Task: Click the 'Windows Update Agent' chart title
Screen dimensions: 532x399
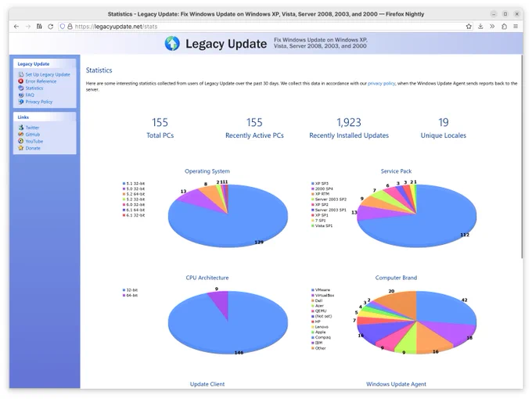Action: point(396,384)
